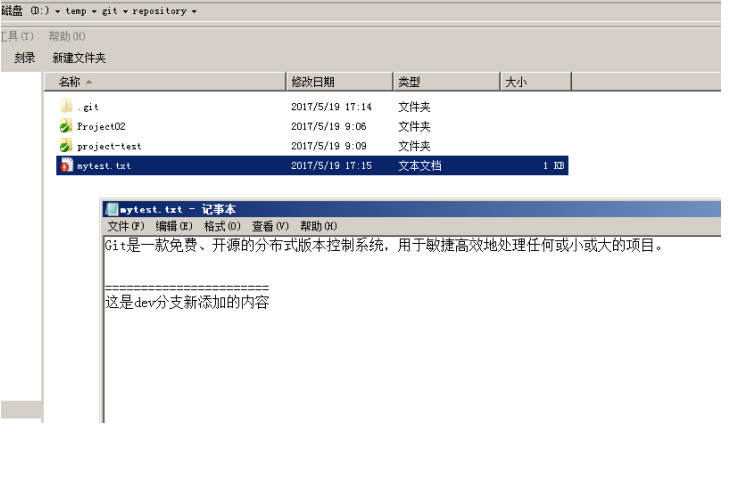Expand the dropdown arrow after temp
The height and width of the screenshot is (487, 733).
(94, 11)
